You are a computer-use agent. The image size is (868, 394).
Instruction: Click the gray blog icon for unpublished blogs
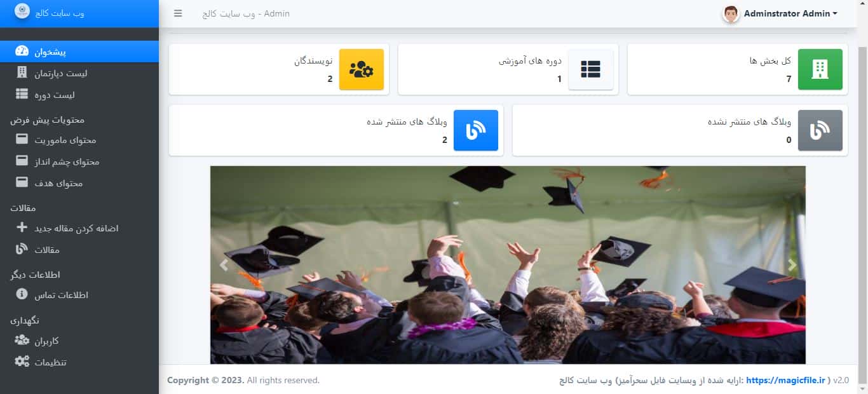coord(820,130)
